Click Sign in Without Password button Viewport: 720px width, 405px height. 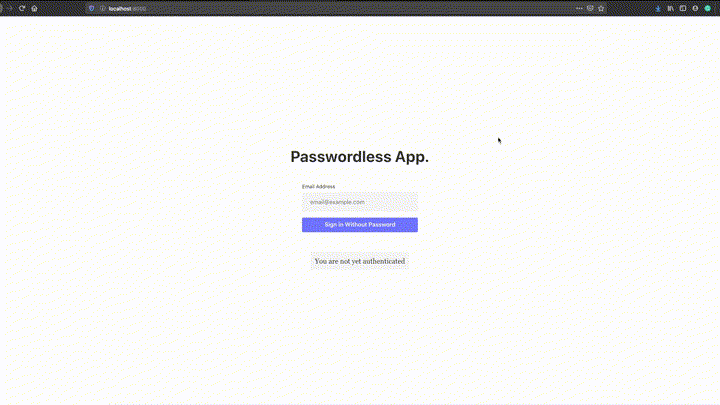click(360, 225)
